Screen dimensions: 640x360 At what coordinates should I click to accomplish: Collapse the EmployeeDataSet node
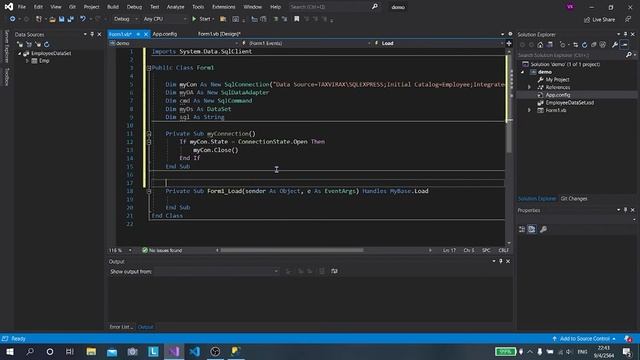(x=19, y=53)
